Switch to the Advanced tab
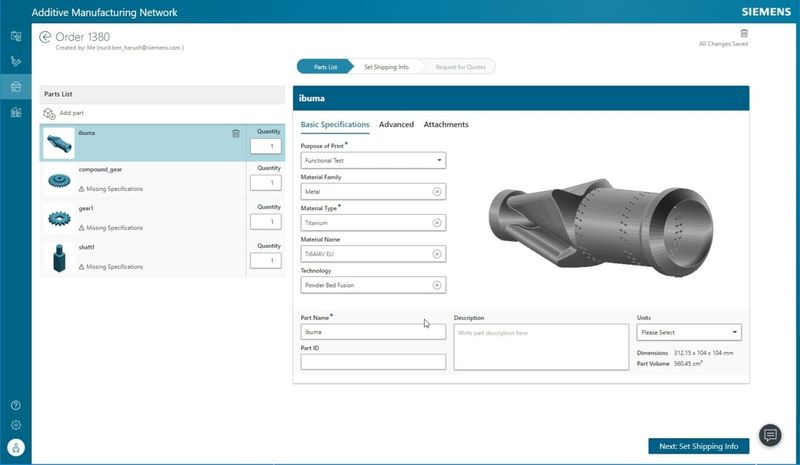This screenshot has height=465, width=800. point(396,125)
